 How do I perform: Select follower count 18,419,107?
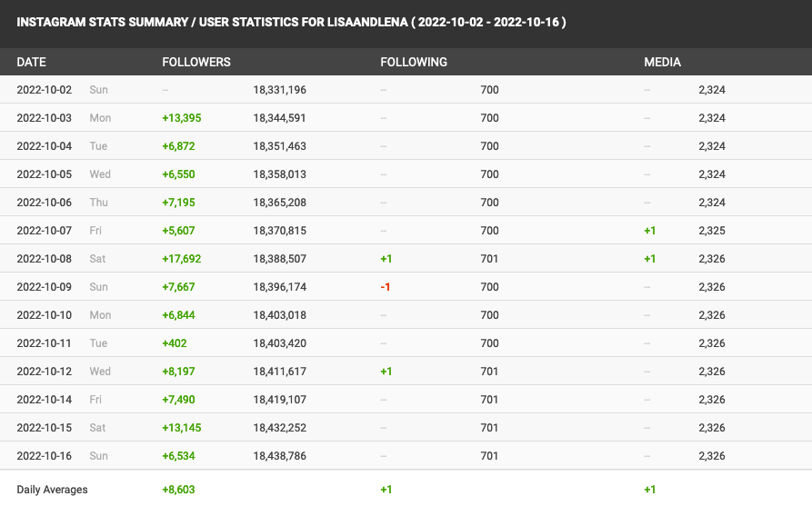[280, 400]
